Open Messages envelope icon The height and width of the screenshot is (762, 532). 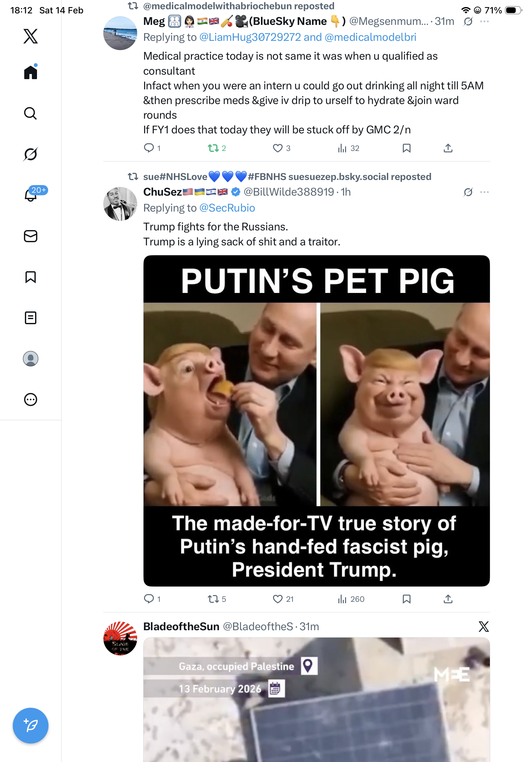click(x=31, y=236)
